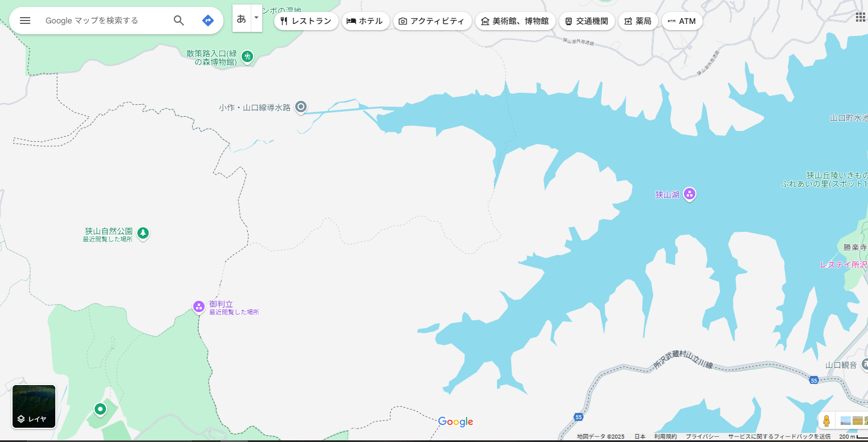The image size is (868, 442).
Task: Open the hamburger menu
Action: [25, 21]
